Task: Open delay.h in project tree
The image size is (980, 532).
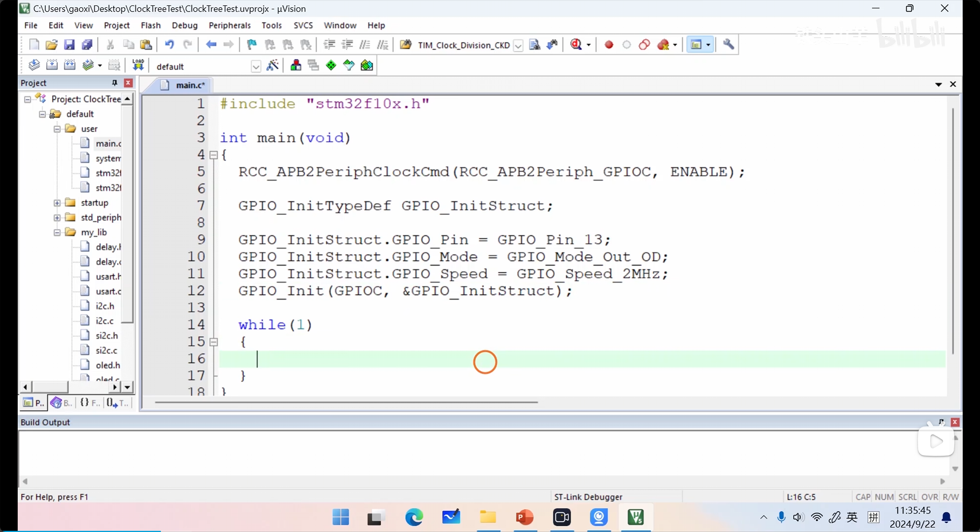Action: [108, 247]
